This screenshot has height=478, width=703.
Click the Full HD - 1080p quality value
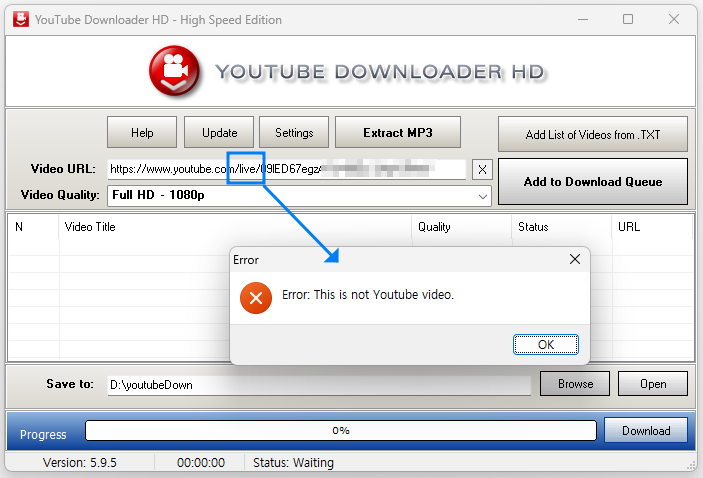coord(158,195)
